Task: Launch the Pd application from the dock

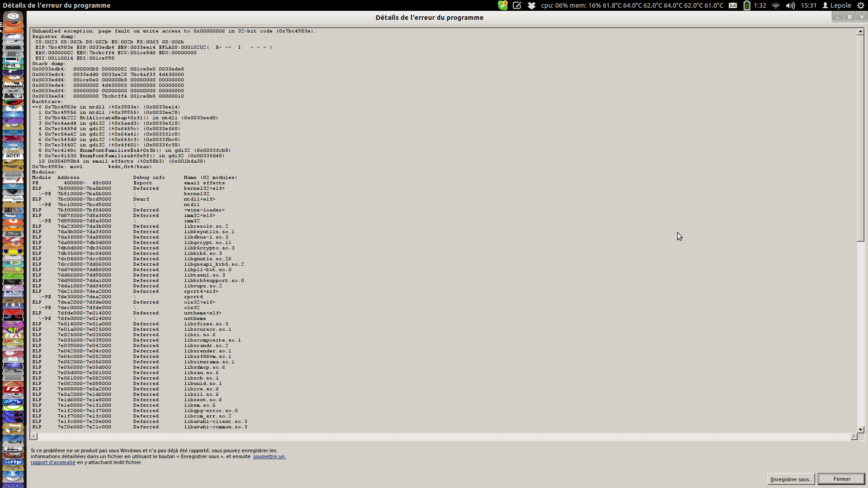Action: pyautogui.click(x=13, y=66)
